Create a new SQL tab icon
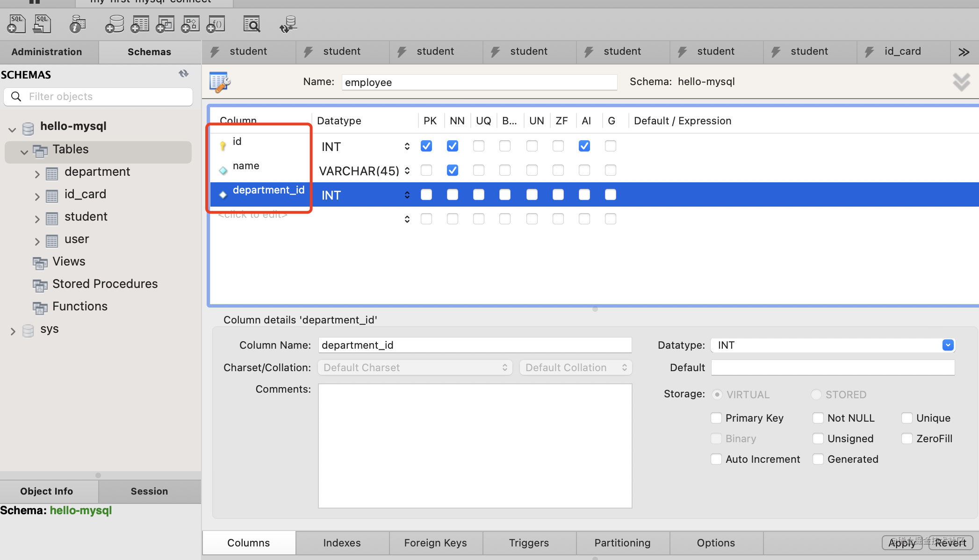This screenshot has width=979, height=560. 16,24
